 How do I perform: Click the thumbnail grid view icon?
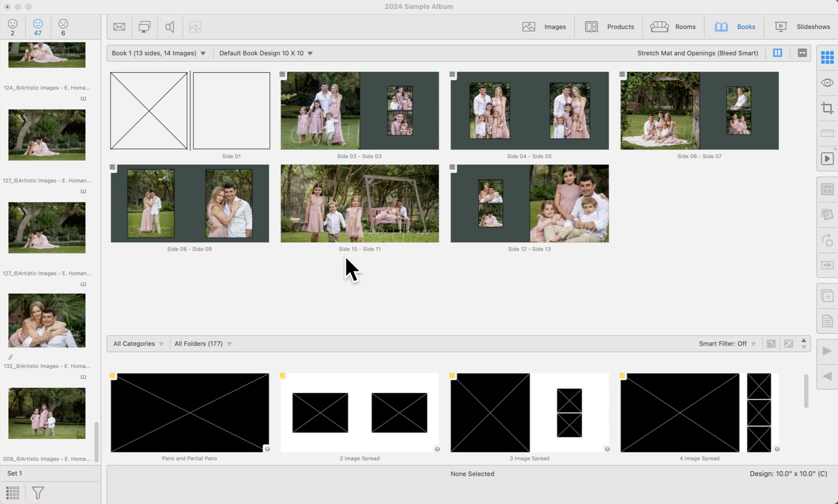[13, 493]
